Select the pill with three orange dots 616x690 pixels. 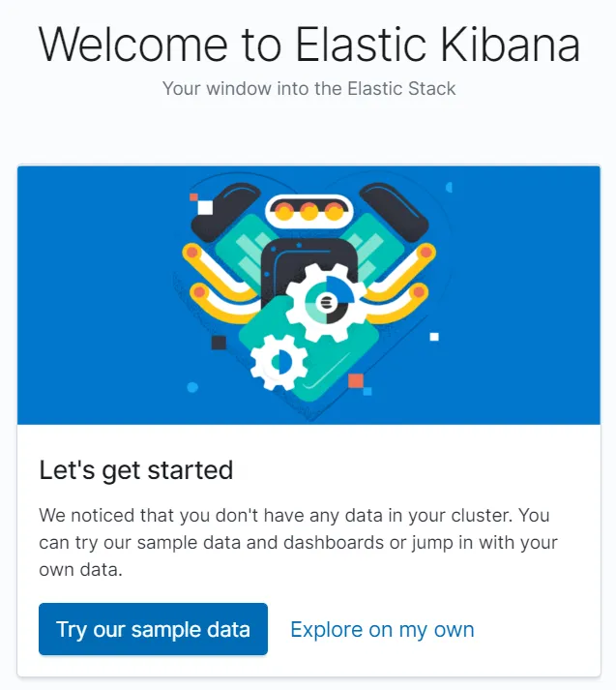[x=309, y=211]
